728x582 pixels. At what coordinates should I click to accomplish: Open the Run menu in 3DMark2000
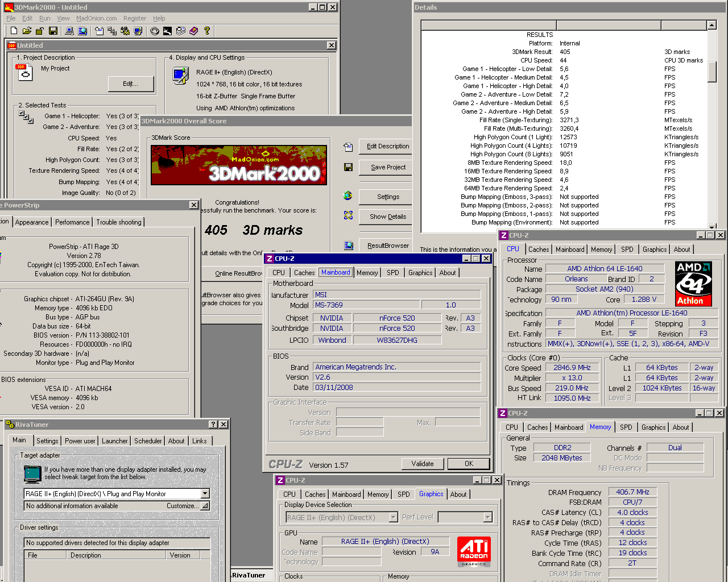45,18
